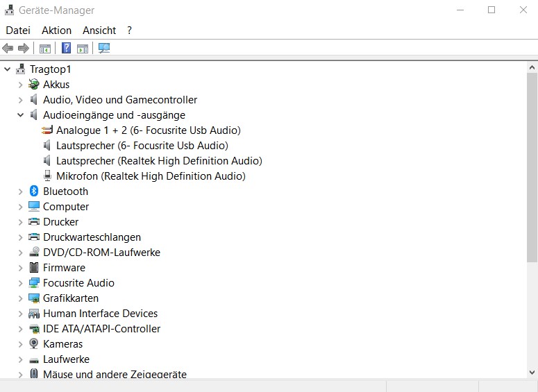The width and height of the screenshot is (538, 392).
Task: Select the Computer category label
Action: click(x=66, y=207)
